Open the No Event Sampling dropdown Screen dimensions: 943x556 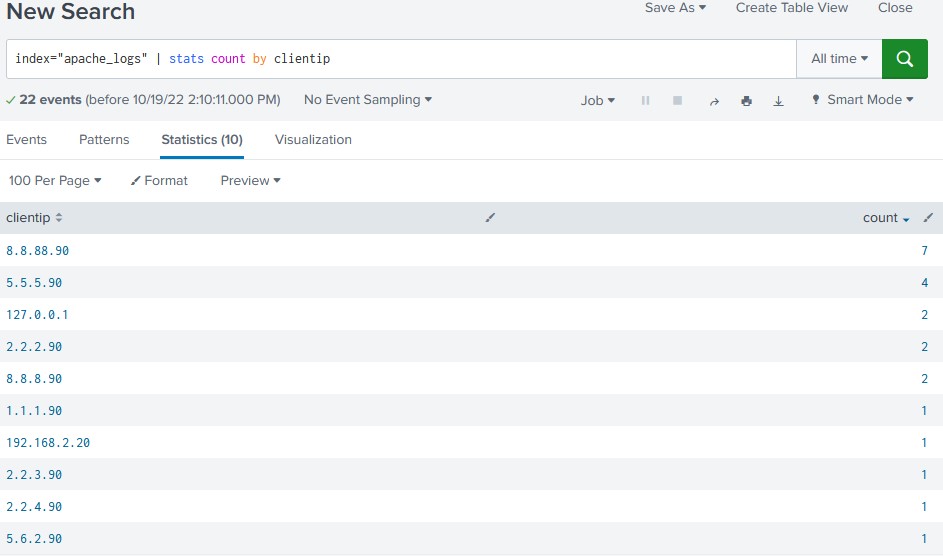(367, 100)
